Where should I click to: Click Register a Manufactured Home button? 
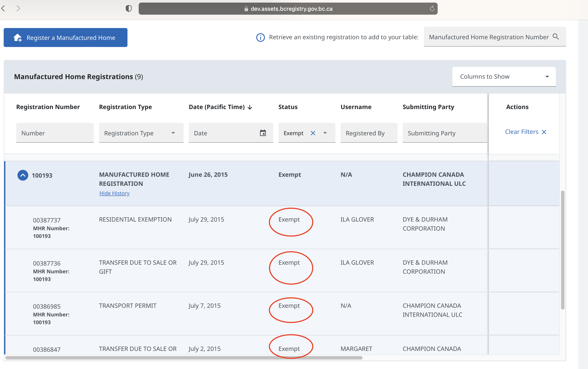pyautogui.click(x=65, y=38)
